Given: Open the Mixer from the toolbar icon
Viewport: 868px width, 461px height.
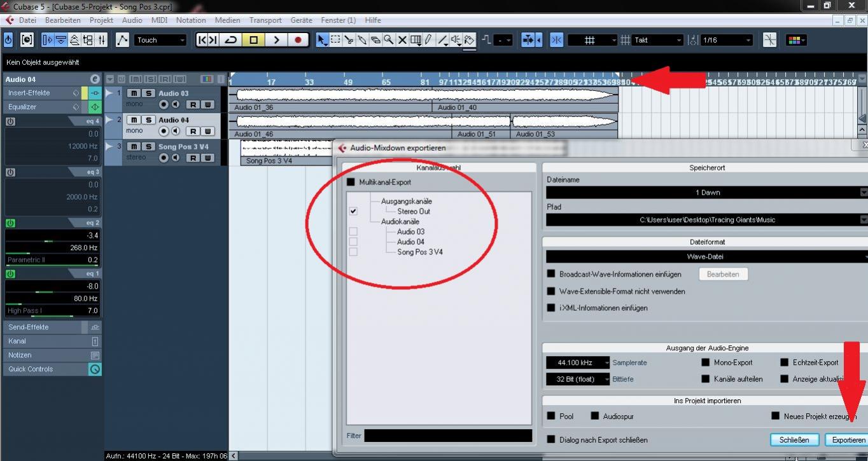Looking at the screenshot, I should click(x=102, y=40).
